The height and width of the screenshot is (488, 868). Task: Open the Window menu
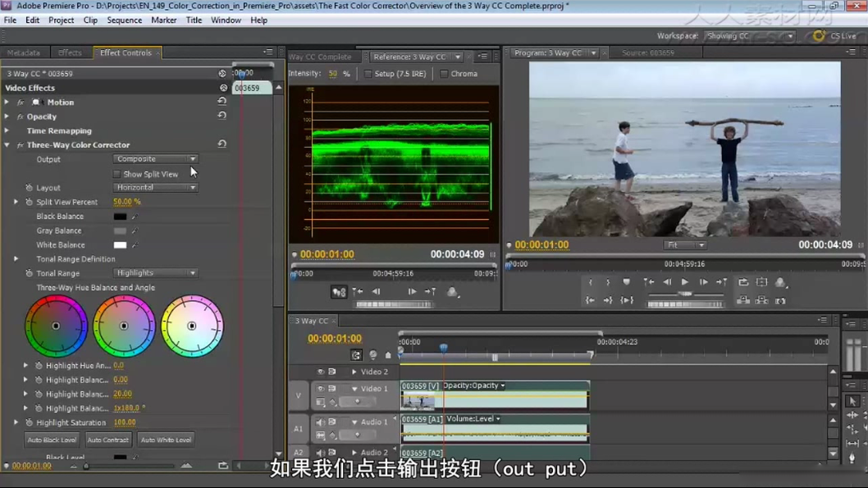(x=226, y=20)
